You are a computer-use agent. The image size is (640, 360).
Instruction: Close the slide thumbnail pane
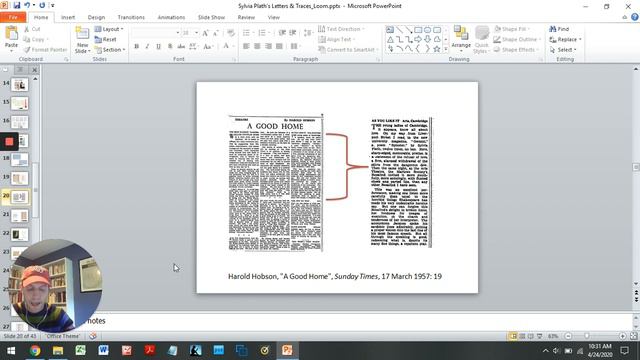tap(35, 70)
